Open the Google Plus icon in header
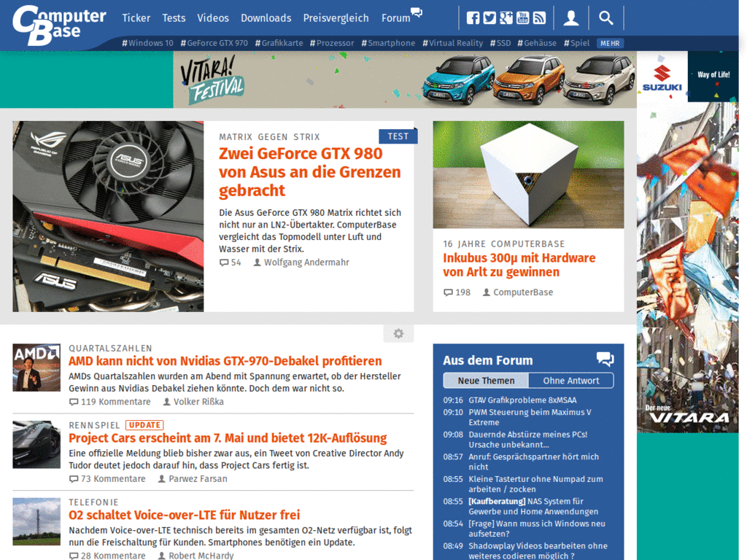This screenshot has height=560, width=747. (506, 18)
